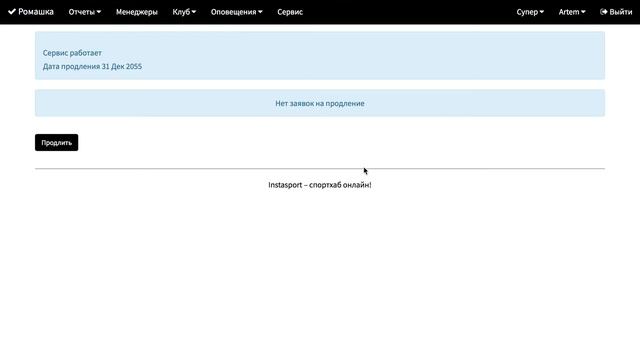Click the 'Дата продления 31 Дек 2055' text
The image size is (640, 360).
[92, 66]
